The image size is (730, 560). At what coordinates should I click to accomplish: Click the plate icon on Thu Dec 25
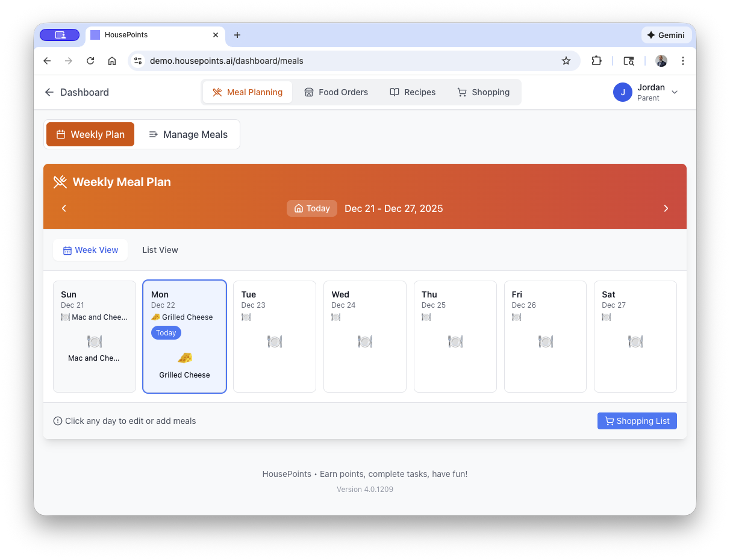pyautogui.click(x=455, y=342)
